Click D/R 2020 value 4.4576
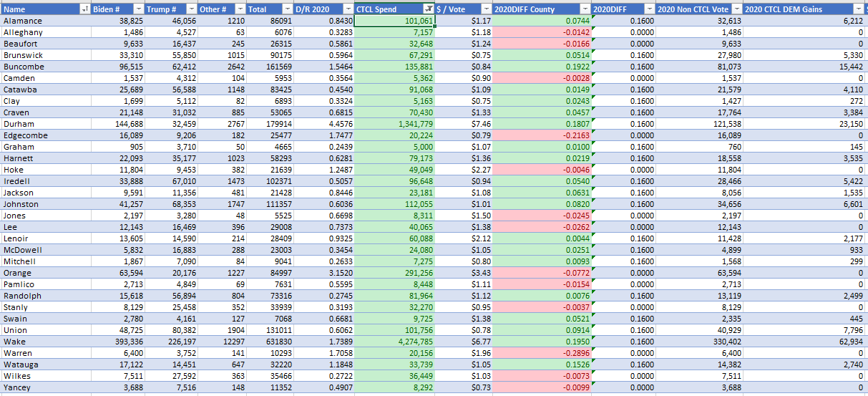 pyautogui.click(x=340, y=124)
